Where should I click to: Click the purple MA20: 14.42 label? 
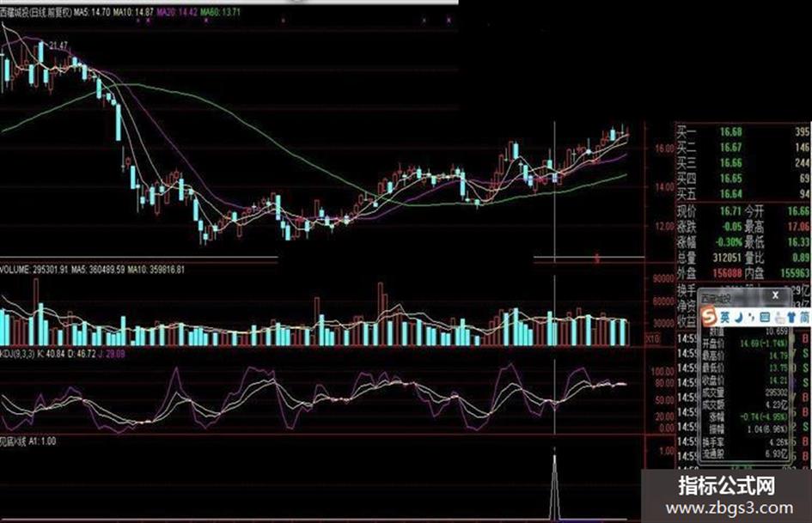[x=177, y=12]
